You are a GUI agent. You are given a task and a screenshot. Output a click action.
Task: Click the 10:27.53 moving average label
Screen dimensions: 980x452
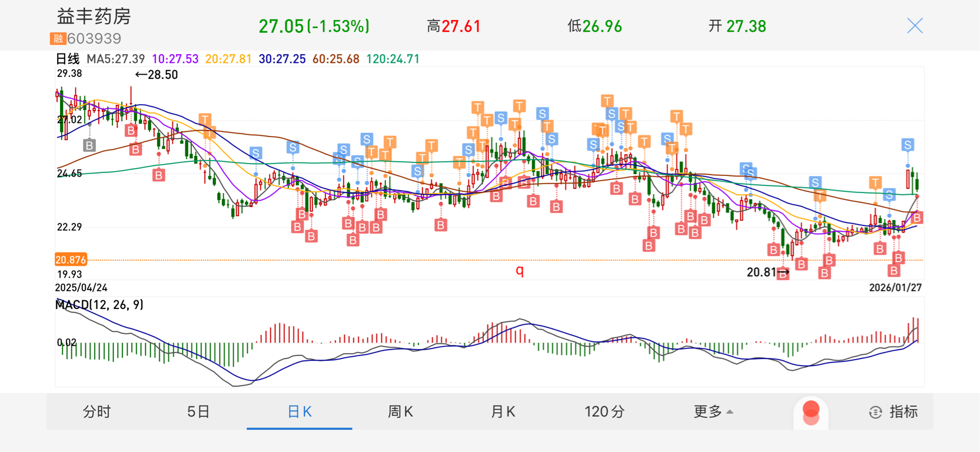point(175,59)
